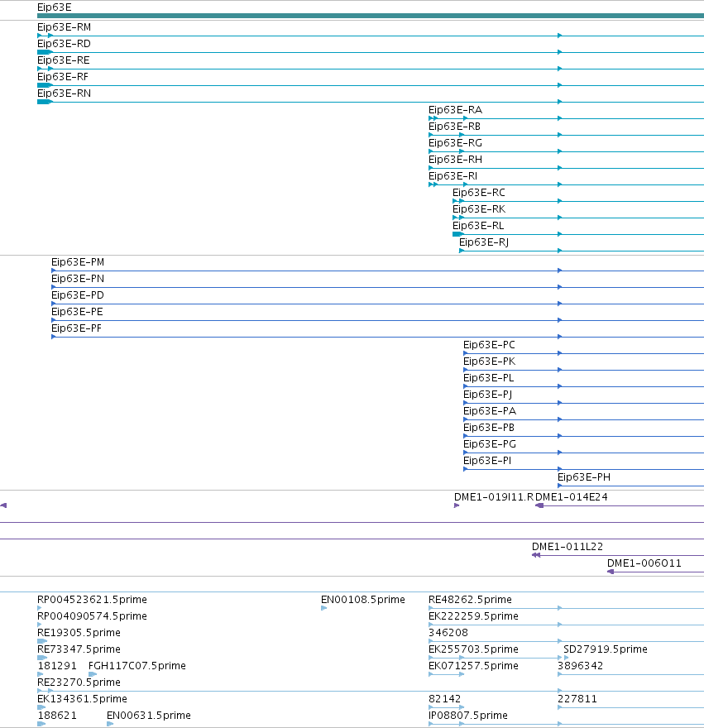This screenshot has height=728, width=704.
Task: Click the DME1-011L22 feature label
Action: point(568,547)
